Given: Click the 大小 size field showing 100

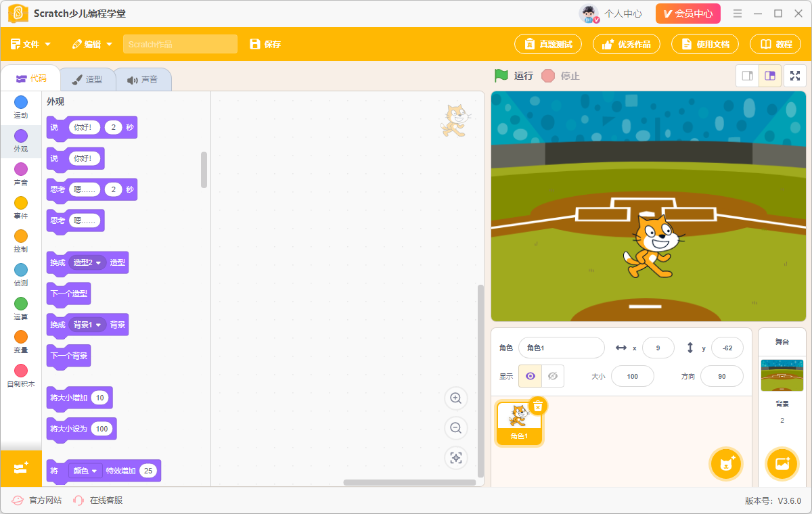Looking at the screenshot, I should 633,376.
